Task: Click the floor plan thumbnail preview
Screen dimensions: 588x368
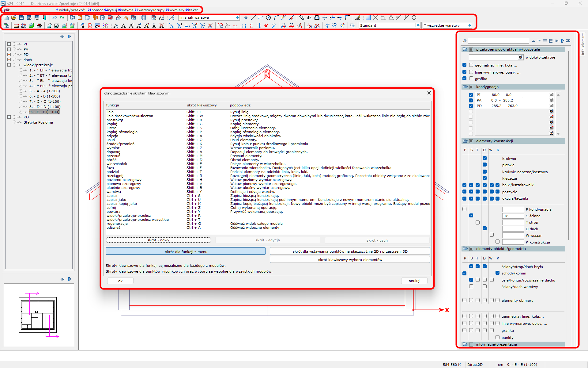Action: (x=38, y=315)
